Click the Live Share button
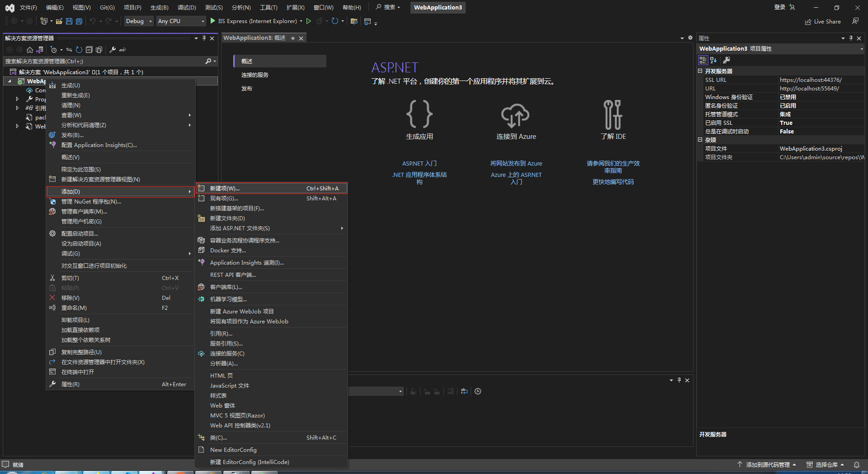The image size is (868, 474). pos(823,21)
